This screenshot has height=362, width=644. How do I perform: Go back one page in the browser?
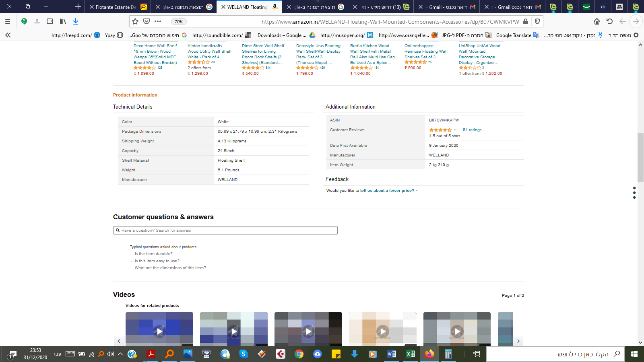pos(623,21)
